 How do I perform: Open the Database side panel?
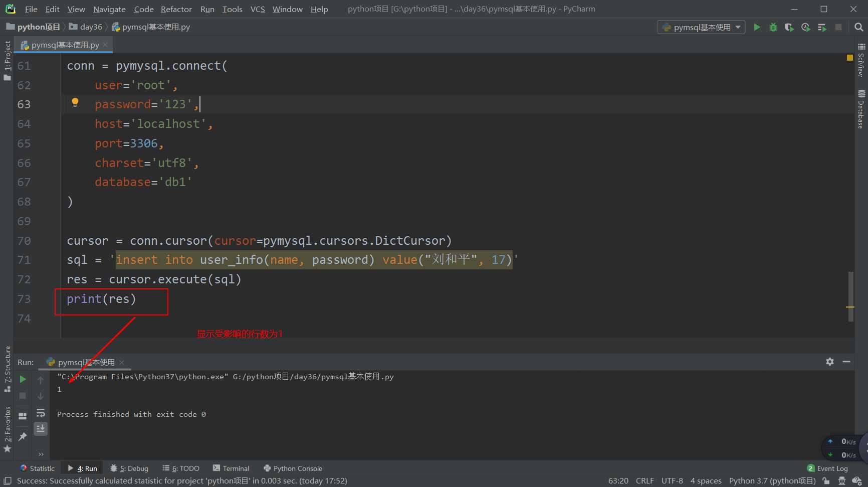click(x=861, y=109)
